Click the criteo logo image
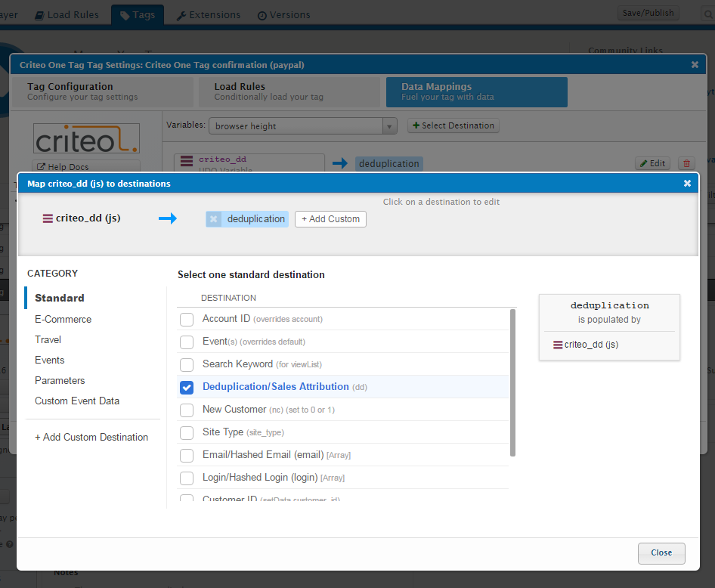The height and width of the screenshot is (588, 715). (x=87, y=138)
